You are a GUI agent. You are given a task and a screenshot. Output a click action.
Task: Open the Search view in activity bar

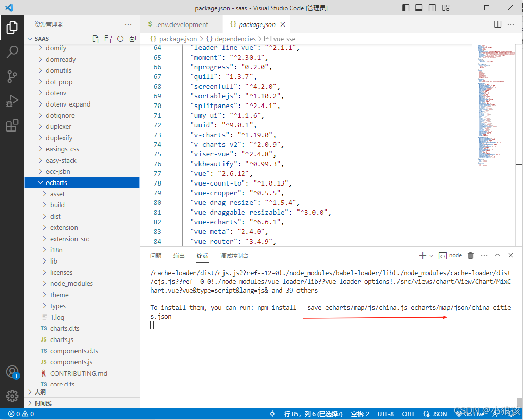(x=12, y=52)
